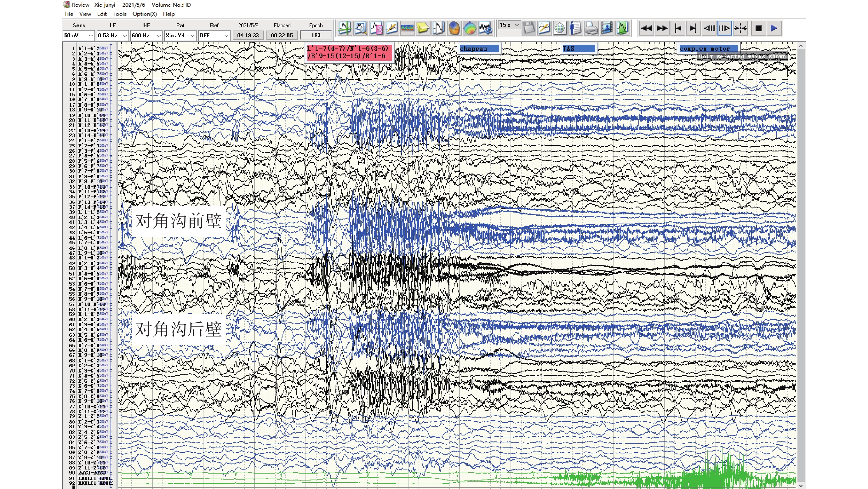Click the vertical scrollbar down arrow
Screen dimensions: 868x489
pyautogui.click(x=801, y=485)
